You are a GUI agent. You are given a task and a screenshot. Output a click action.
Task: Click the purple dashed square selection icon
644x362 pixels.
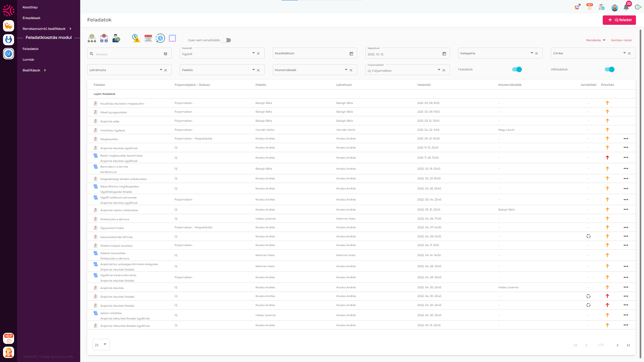point(172,38)
